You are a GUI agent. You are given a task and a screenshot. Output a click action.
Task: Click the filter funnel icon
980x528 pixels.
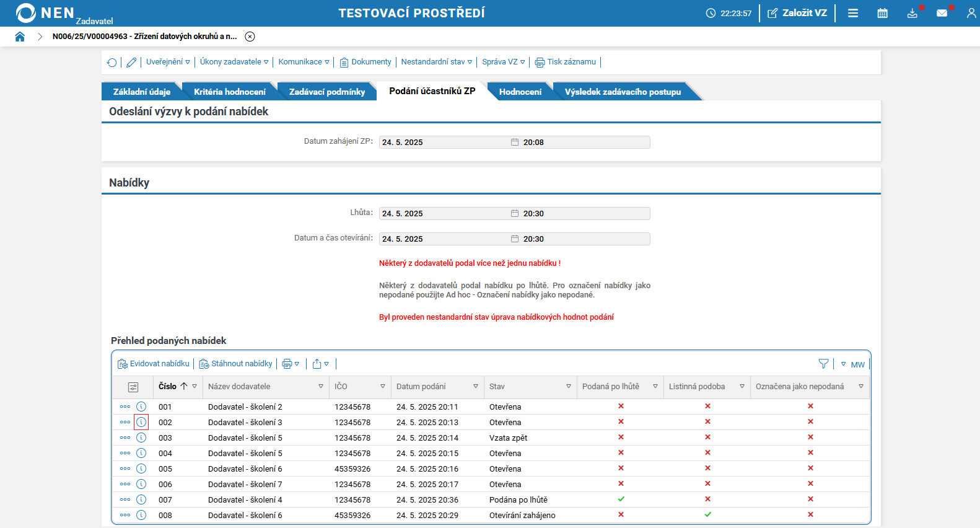pyautogui.click(x=823, y=364)
